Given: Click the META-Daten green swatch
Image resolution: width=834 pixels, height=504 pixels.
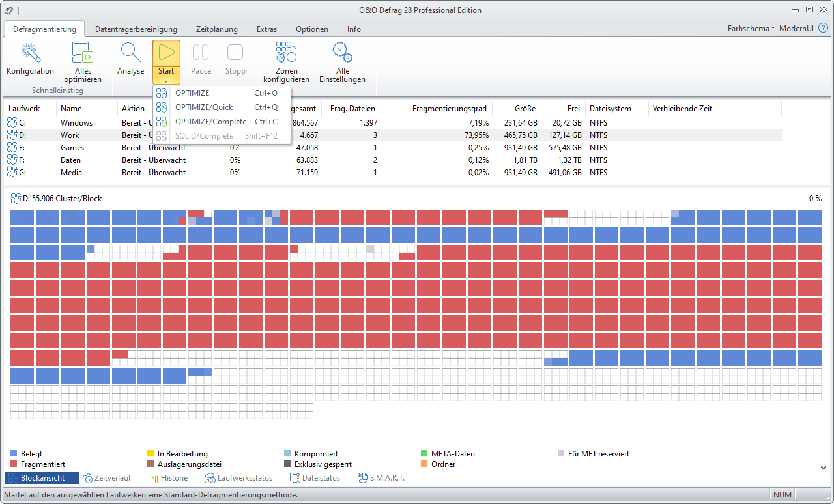Looking at the screenshot, I should [x=424, y=454].
